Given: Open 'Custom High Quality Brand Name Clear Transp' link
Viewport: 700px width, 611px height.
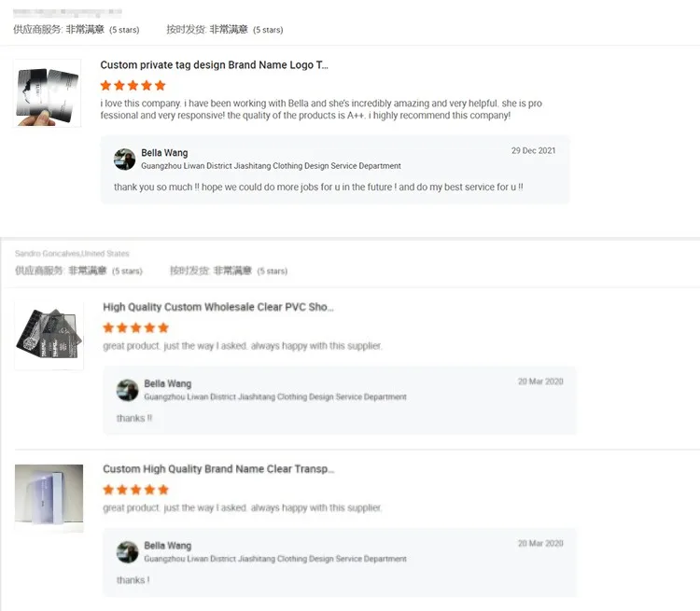Looking at the screenshot, I should 217,469.
